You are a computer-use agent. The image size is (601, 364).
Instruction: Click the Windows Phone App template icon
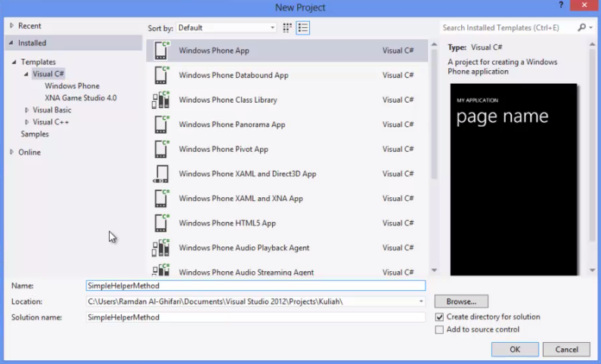pyautogui.click(x=161, y=51)
